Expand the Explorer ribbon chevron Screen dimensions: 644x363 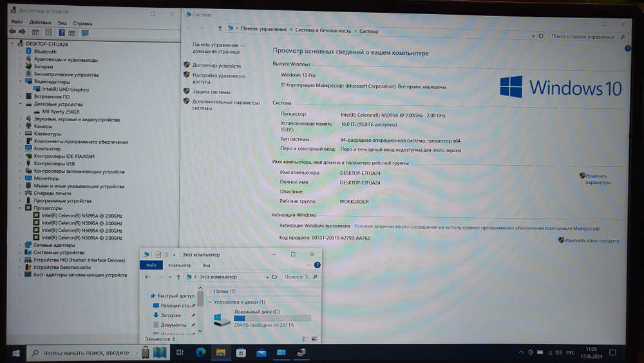[x=309, y=265]
